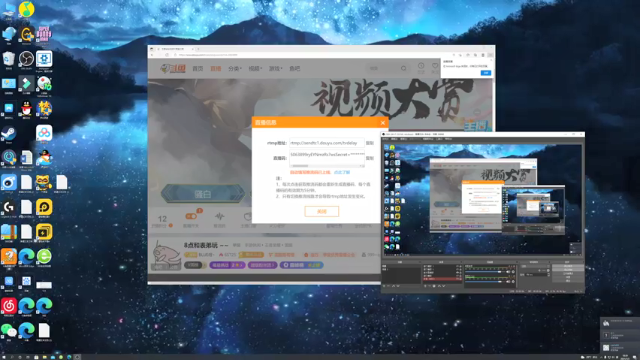Click the 点此了解 link in dialog
Screen dimensions: 640x360
(342, 172)
